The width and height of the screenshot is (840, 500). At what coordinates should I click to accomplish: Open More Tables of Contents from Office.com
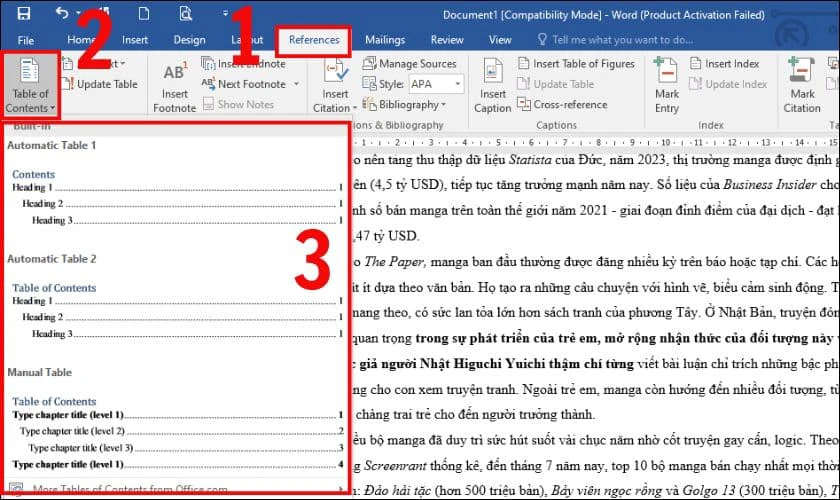pyautogui.click(x=175, y=488)
